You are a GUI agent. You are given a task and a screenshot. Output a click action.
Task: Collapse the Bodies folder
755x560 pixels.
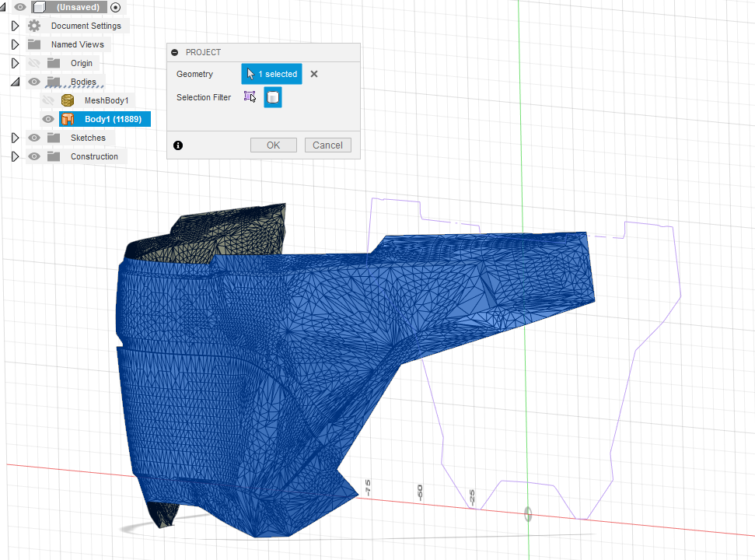point(15,82)
